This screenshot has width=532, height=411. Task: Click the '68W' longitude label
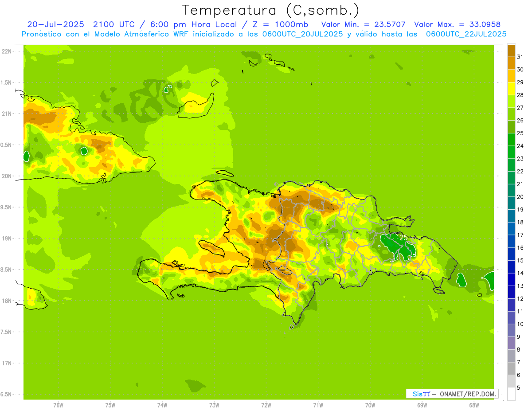point(473,405)
